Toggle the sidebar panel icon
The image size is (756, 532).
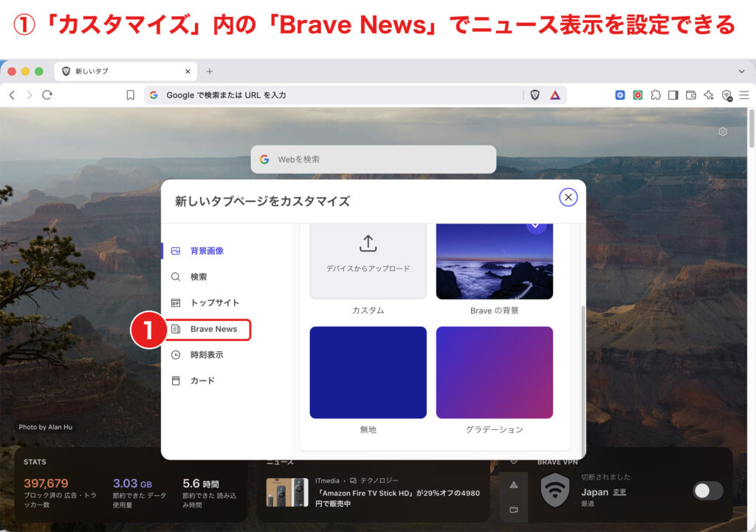coord(673,95)
